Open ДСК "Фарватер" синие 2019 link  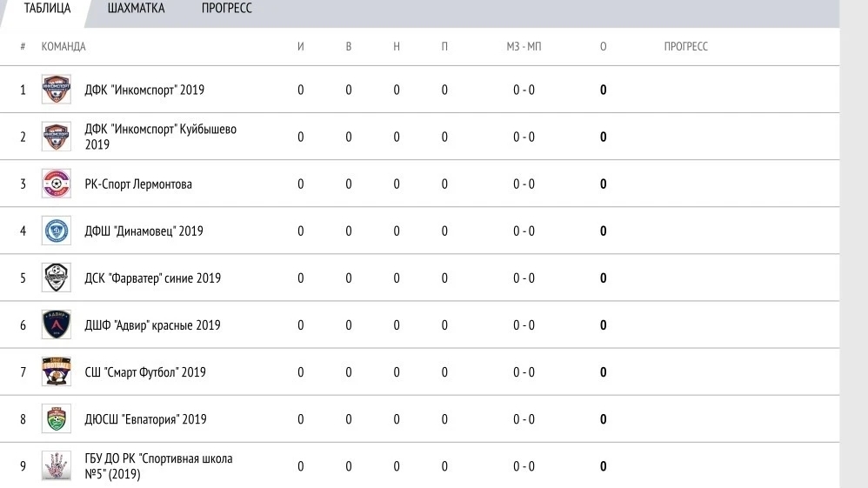(x=153, y=278)
